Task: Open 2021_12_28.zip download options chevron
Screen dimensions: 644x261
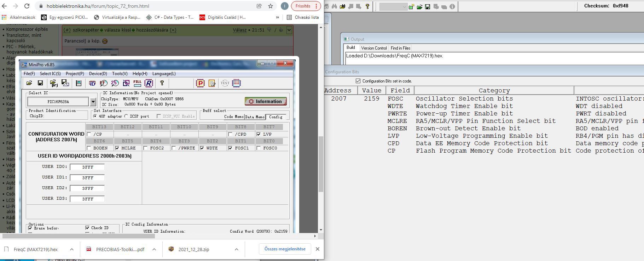Action: [237, 249]
